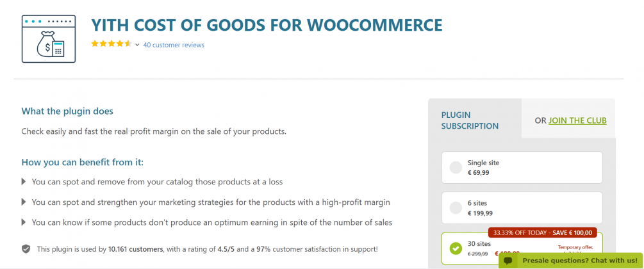Select the 6 sites radio option
Image resolution: width=644 pixels, height=269 pixels.
click(x=456, y=208)
